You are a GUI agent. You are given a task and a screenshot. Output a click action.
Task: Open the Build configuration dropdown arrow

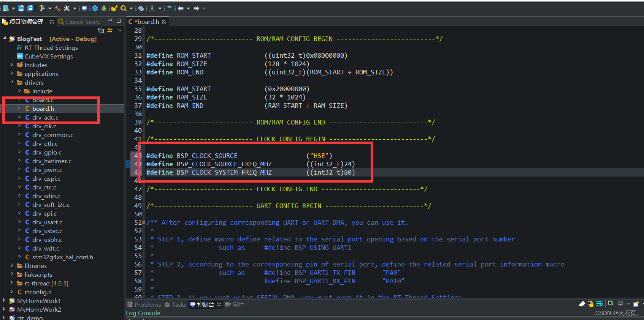coord(50,8)
